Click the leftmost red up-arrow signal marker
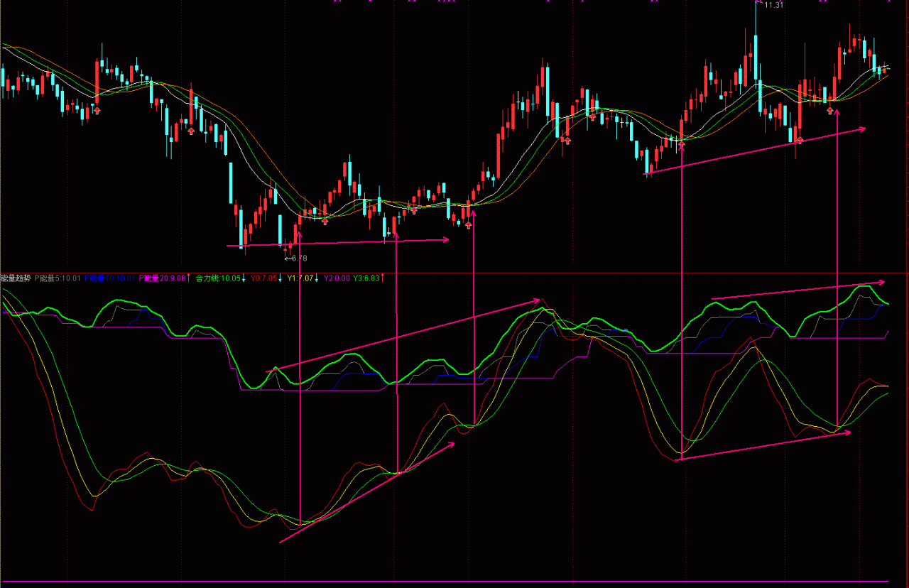The height and width of the screenshot is (588, 909). click(97, 110)
